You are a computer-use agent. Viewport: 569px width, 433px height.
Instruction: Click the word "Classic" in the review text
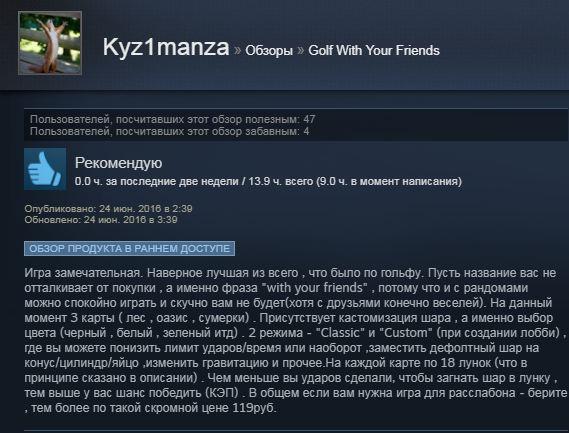coord(340,333)
